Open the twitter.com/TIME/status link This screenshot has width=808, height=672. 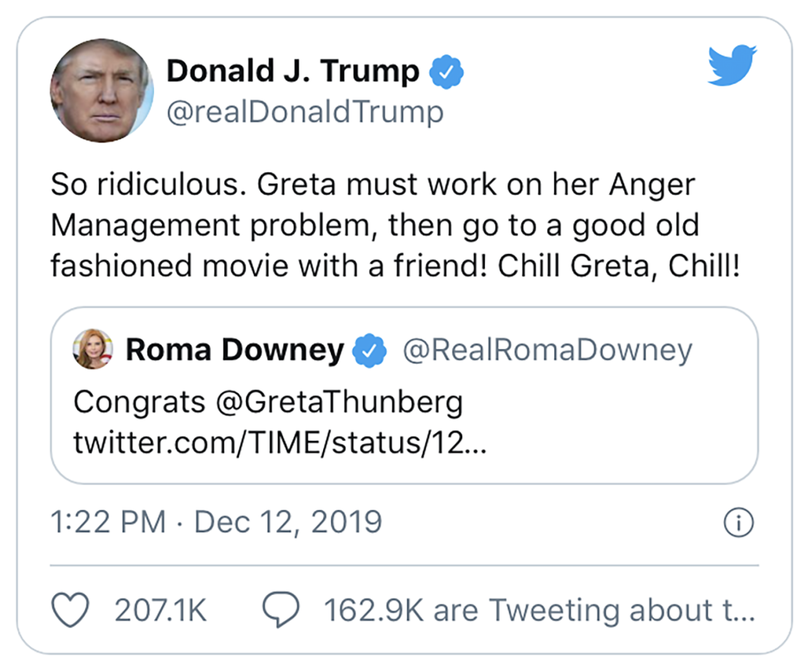tap(280, 442)
